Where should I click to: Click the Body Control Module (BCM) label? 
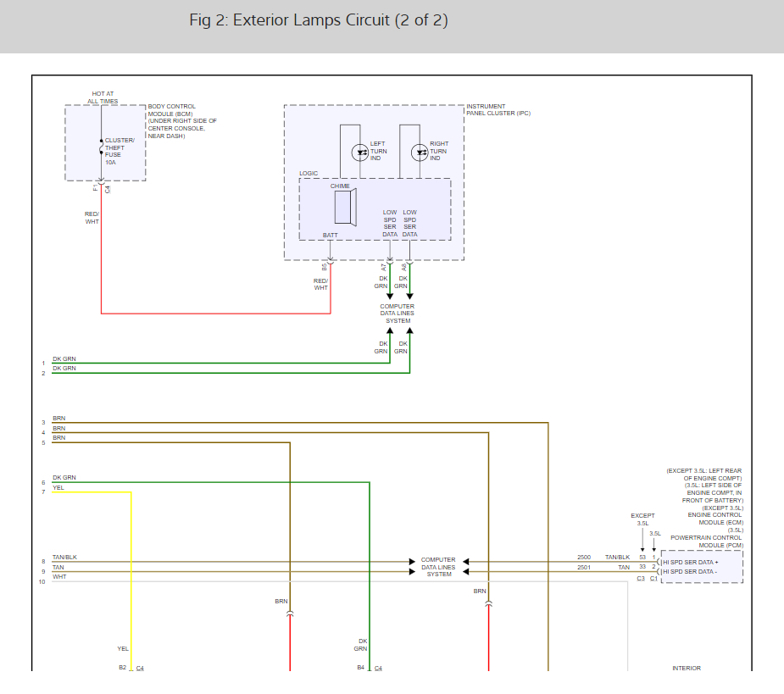(171, 110)
